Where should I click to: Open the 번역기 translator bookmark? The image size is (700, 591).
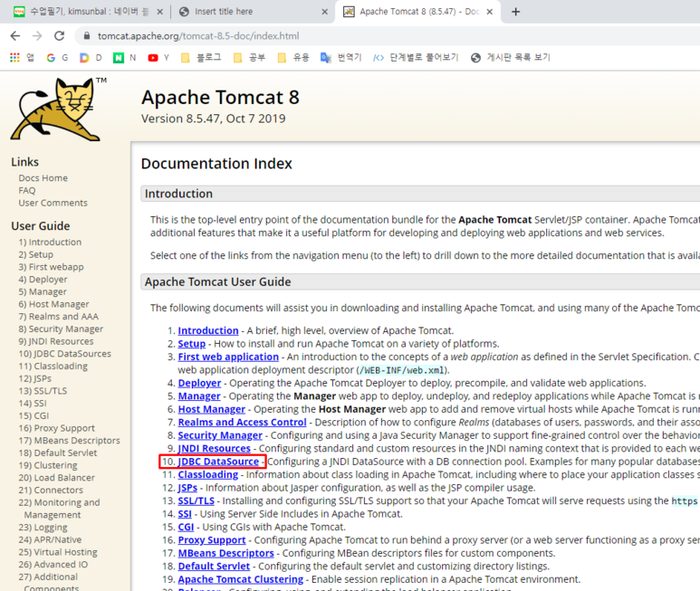[x=341, y=58]
